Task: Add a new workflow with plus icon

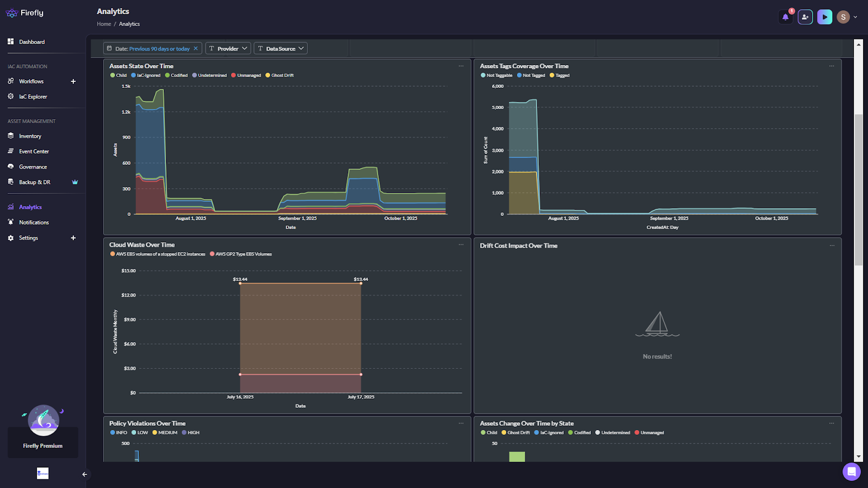Action: tap(73, 81)
